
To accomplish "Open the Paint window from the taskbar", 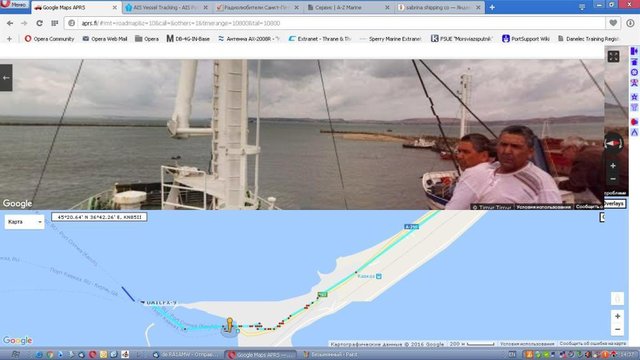I will click(x=331, y=355).
